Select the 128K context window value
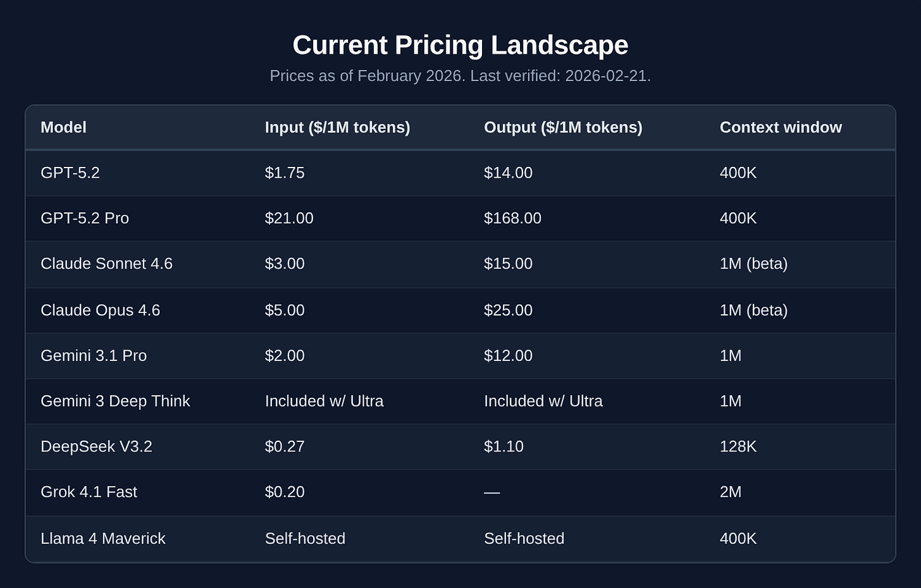Image resolution: width=921 pixels, height=588 pixels. point(738,446)
